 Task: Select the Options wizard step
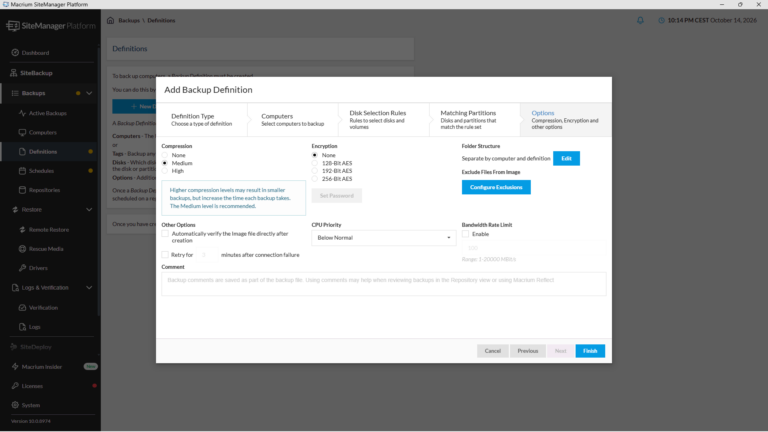(566, 120)
